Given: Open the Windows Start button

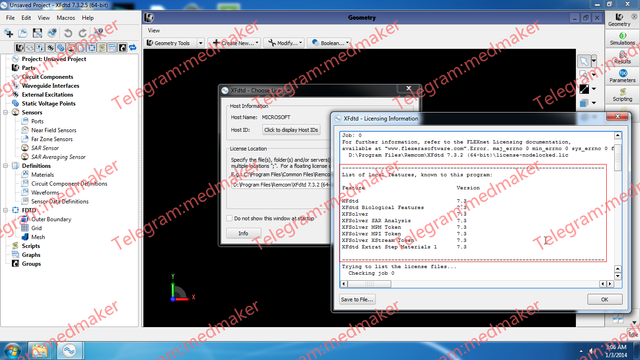Looking at the screenshot, I should pyautogui.click(x=12, y=351).
